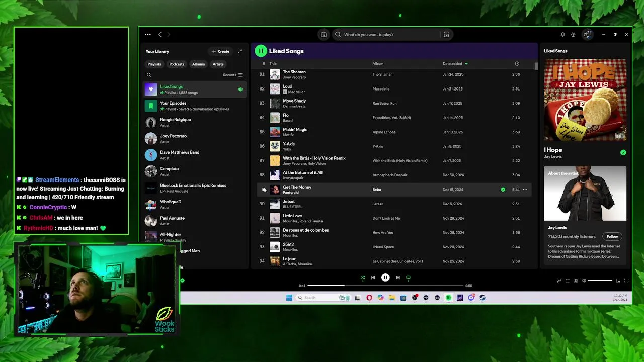Open All-Nighter playlist
644x362 pixels.
point(194,237)
